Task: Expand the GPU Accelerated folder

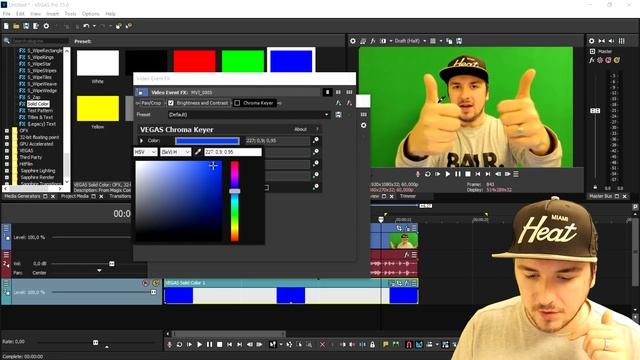Action: pyautogui.click(x=7, y=144)
